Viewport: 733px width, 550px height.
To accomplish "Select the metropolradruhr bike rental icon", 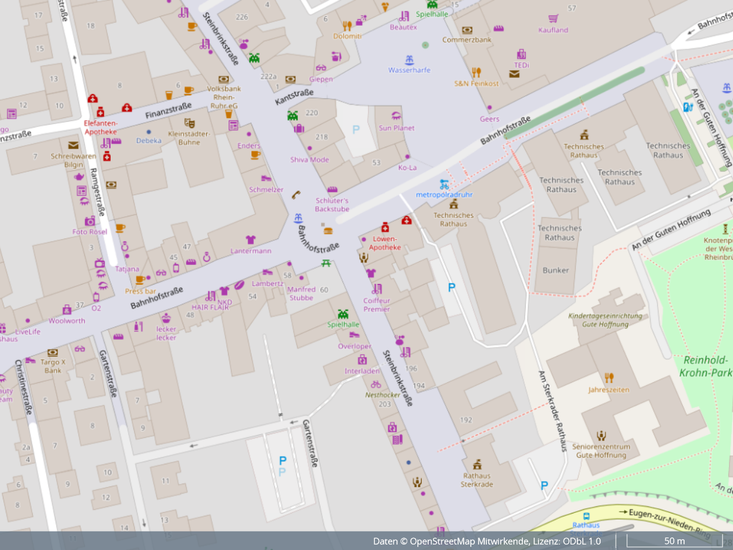I will [x=444, y=183].
